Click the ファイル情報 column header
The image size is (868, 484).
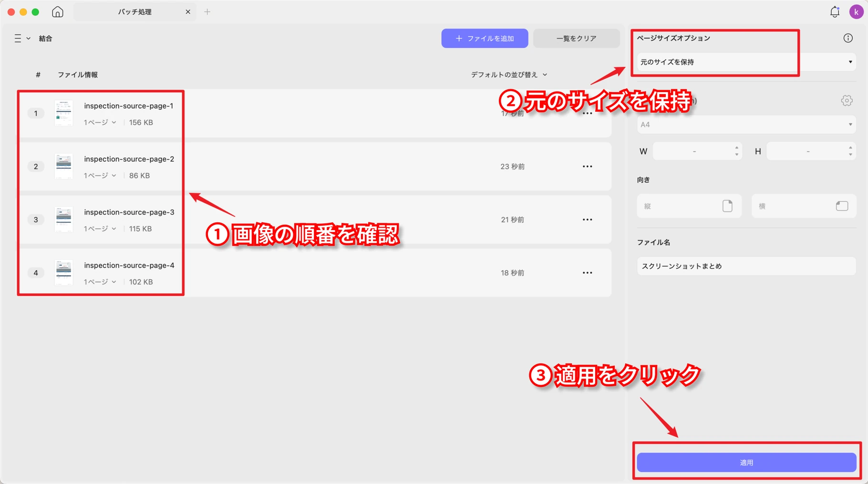point(78,74)
